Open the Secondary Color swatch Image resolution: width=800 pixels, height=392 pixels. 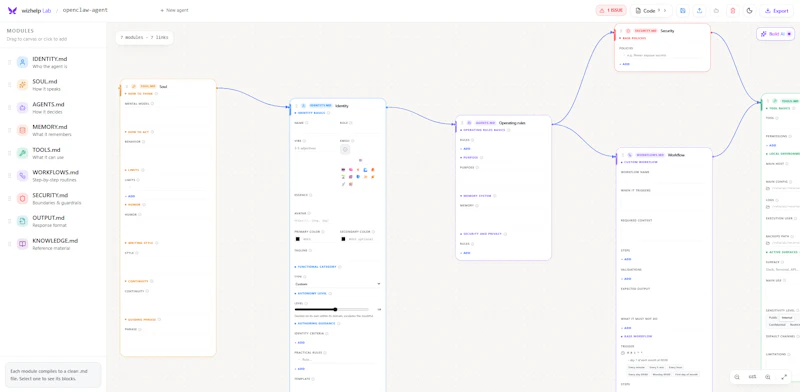pos(343,239)
